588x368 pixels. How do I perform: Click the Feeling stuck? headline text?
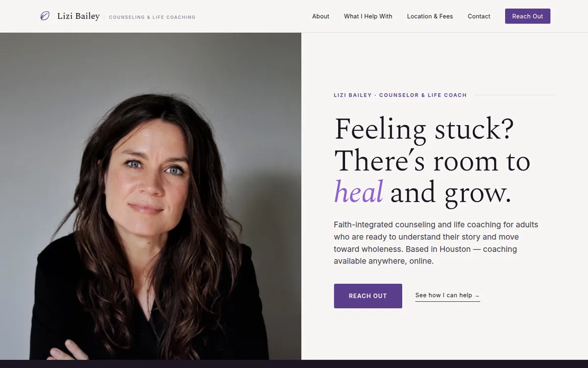pos(424,130)
